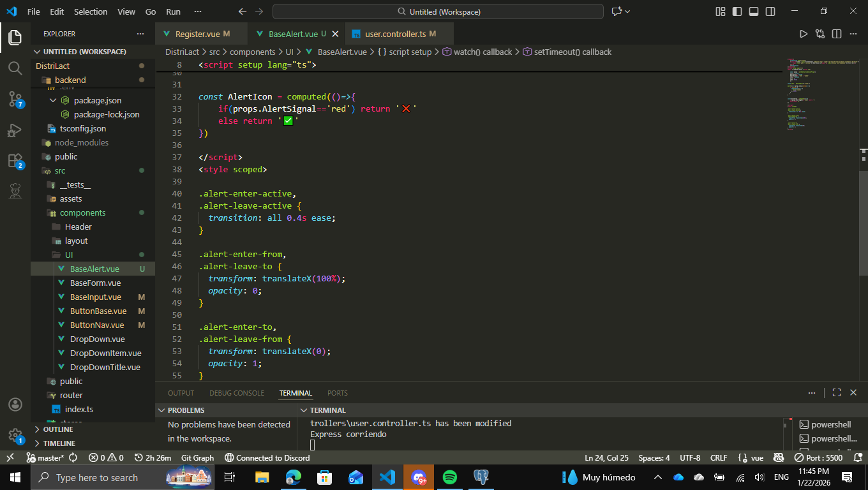Open the Run and Debug view

(15, 130)
